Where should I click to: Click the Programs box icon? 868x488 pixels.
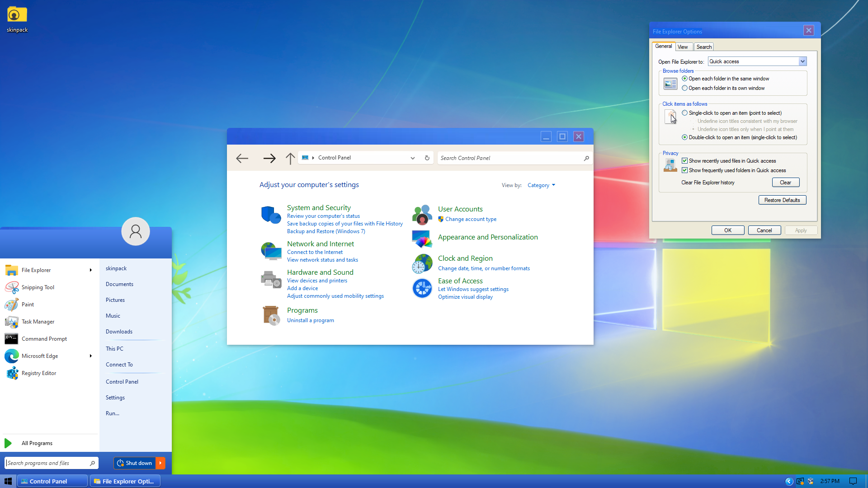pyautogui.click(x=271, y=315)
